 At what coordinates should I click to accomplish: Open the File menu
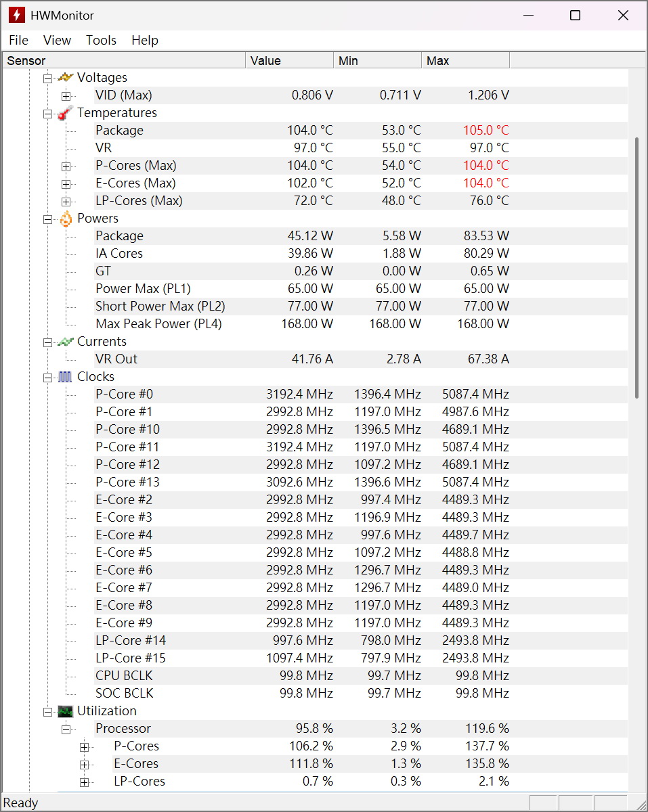(18, 41)
